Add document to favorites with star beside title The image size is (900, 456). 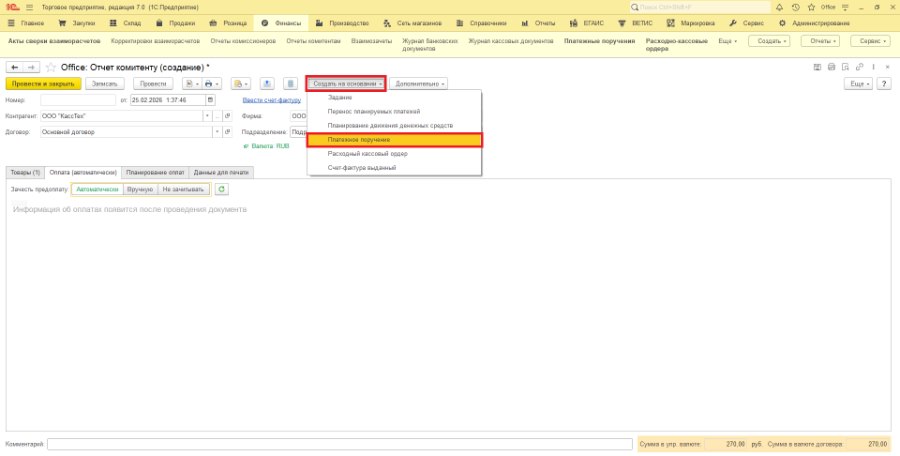pos(51,67)
